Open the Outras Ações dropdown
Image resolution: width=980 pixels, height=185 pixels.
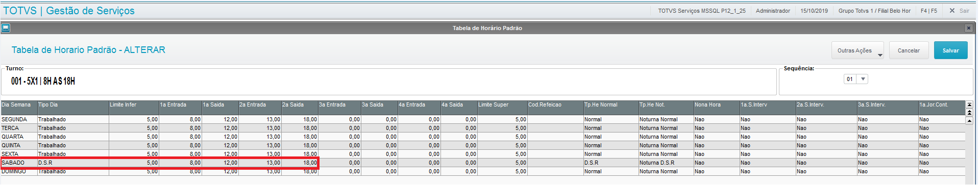[x=857, y=50]
